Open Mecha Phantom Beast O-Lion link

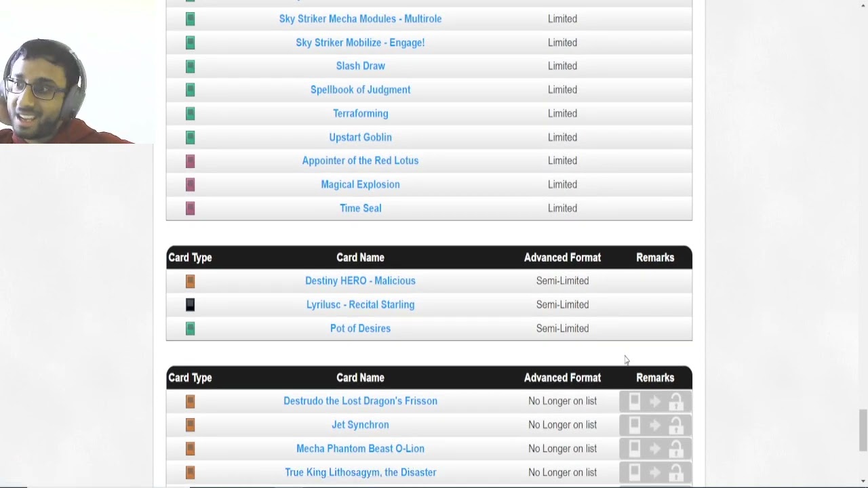click(x=360, y=448)
